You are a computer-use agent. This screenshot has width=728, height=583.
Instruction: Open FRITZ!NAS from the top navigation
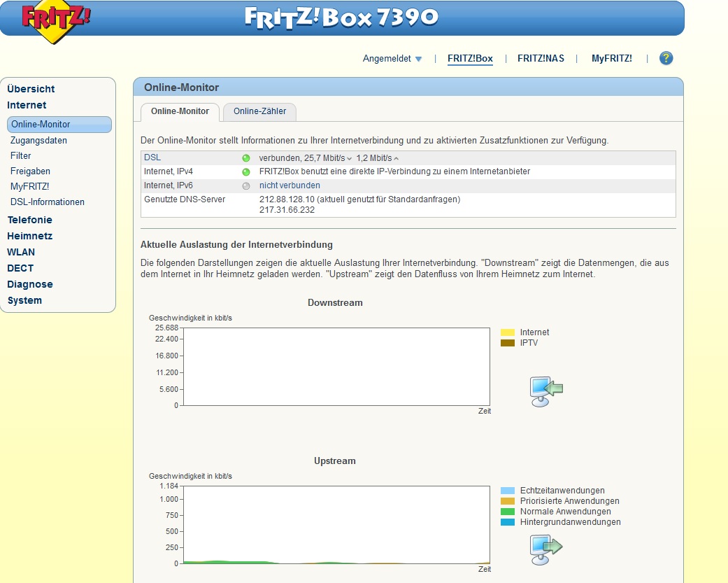[x=541, y=59]
